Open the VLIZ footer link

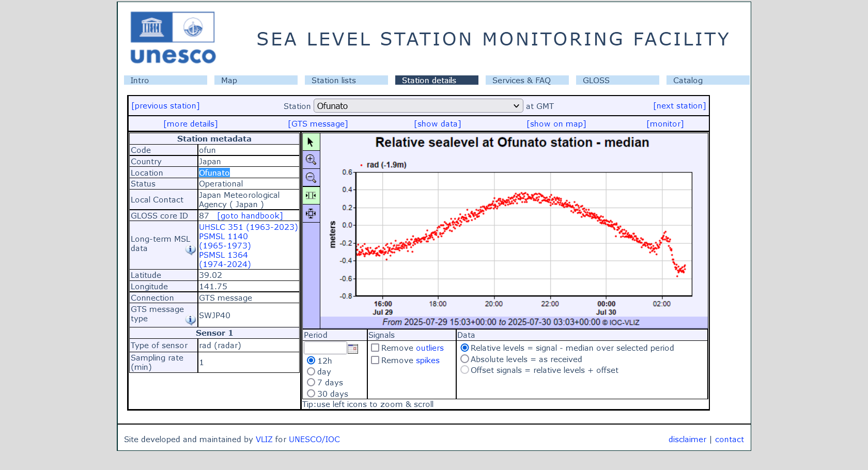(264, 440)
